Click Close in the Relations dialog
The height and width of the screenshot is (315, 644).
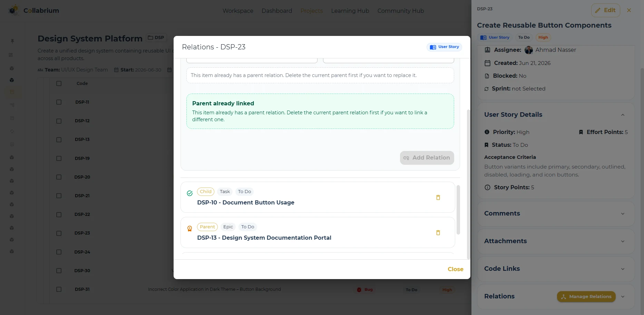coord(455,269)
